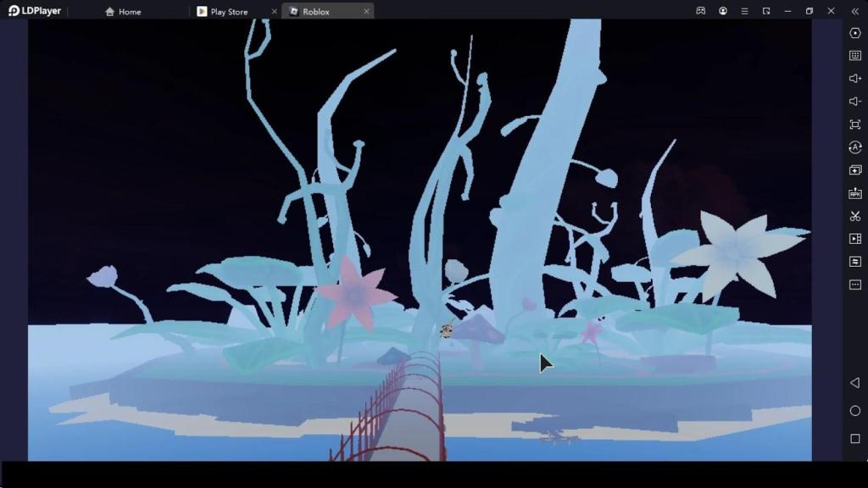Click the user account icon in the title bar
Image resolution: width=868 pixels, height=488 pixels.
coord(723,11)
